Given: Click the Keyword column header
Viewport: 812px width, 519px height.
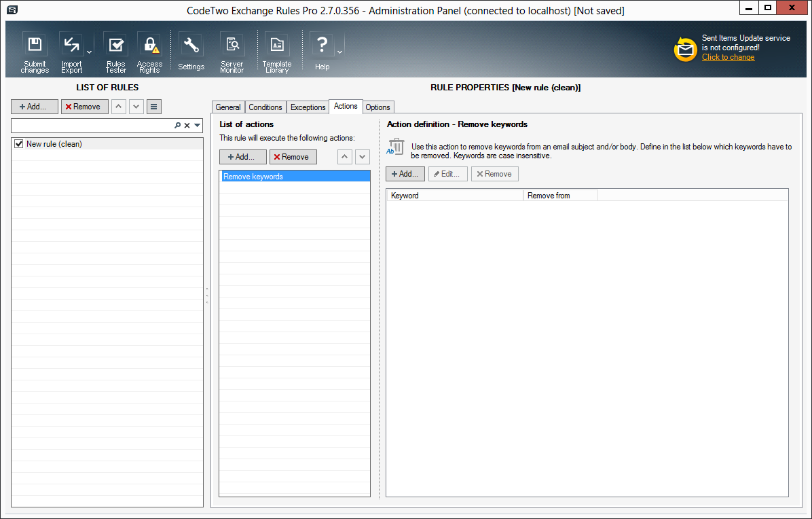Looking at the screenshot, I should coord(455,195).
